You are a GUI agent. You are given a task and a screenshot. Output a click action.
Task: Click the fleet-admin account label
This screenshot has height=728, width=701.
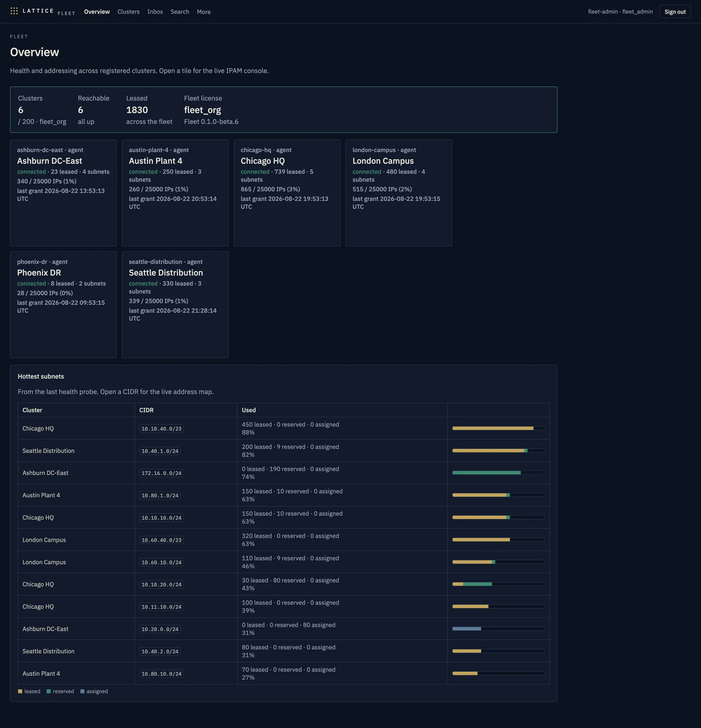[x=620, y=12]
